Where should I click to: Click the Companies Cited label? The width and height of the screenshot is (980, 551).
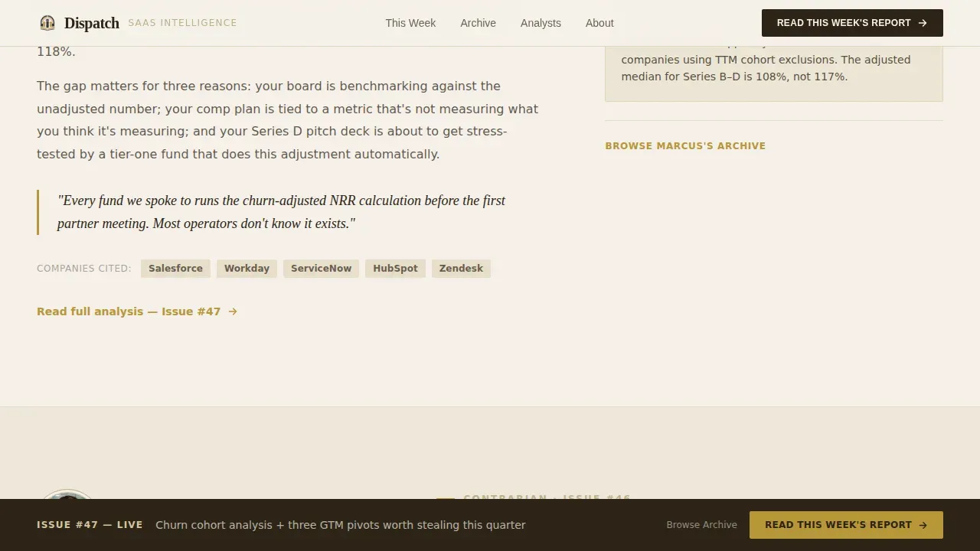point(84,269)
